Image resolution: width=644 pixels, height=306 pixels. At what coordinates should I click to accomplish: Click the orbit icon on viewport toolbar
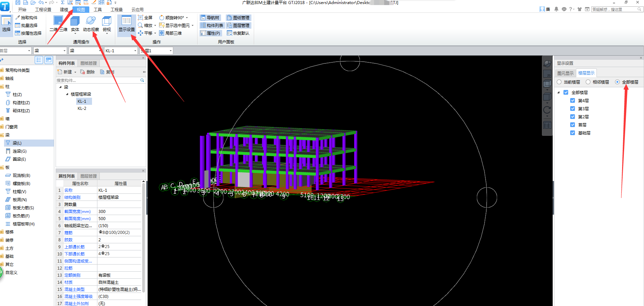(547, 63)
